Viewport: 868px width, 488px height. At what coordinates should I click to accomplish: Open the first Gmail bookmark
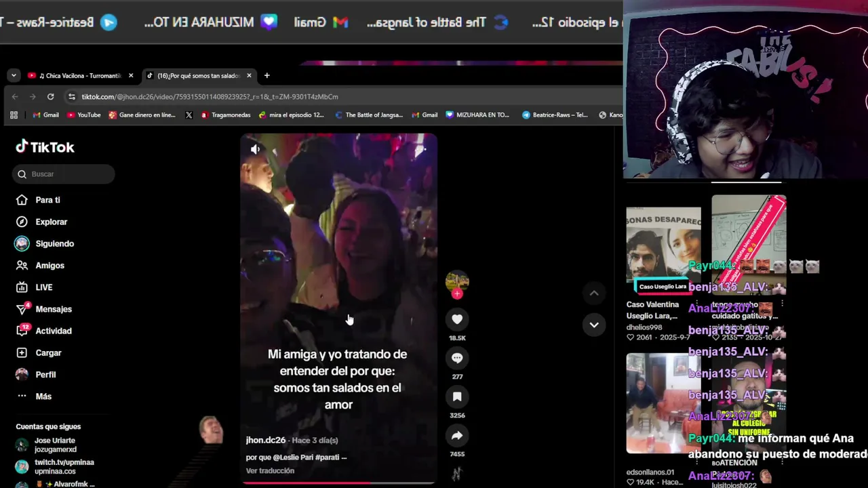(46, 115)
